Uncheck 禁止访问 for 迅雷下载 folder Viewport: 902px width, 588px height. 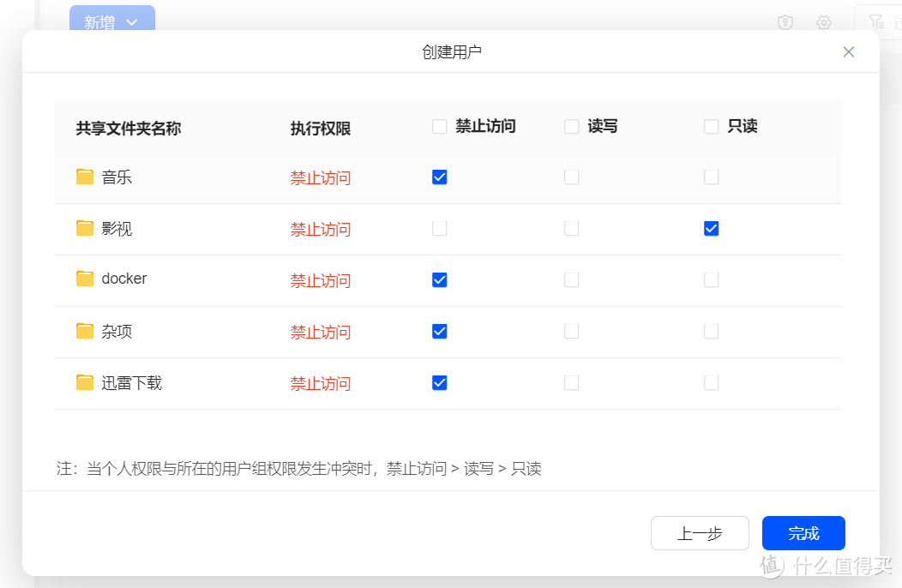[x=440, y=382]
